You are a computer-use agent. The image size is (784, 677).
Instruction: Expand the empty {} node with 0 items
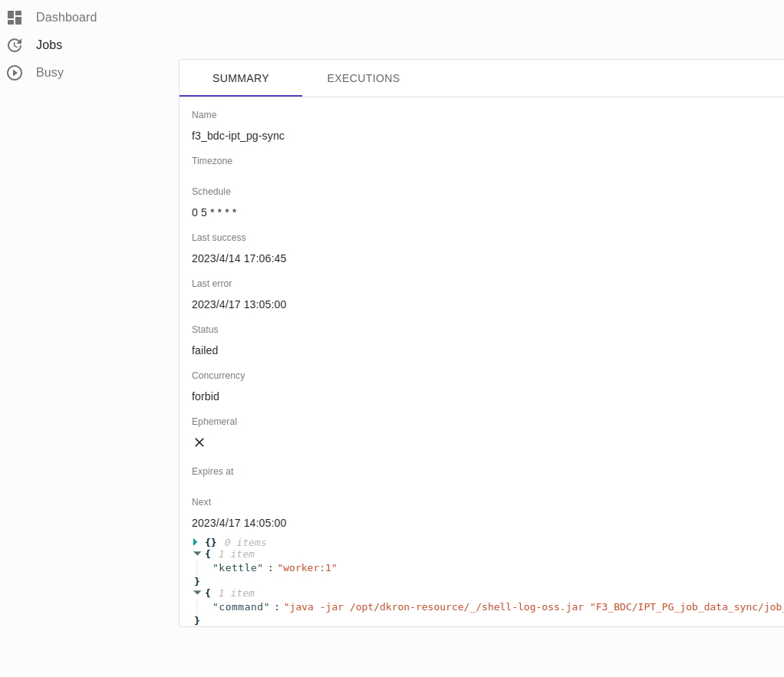pos(195,542)
